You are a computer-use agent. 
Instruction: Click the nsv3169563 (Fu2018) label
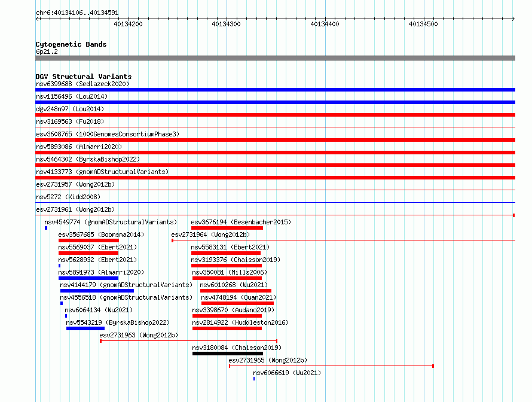[70, 121]
